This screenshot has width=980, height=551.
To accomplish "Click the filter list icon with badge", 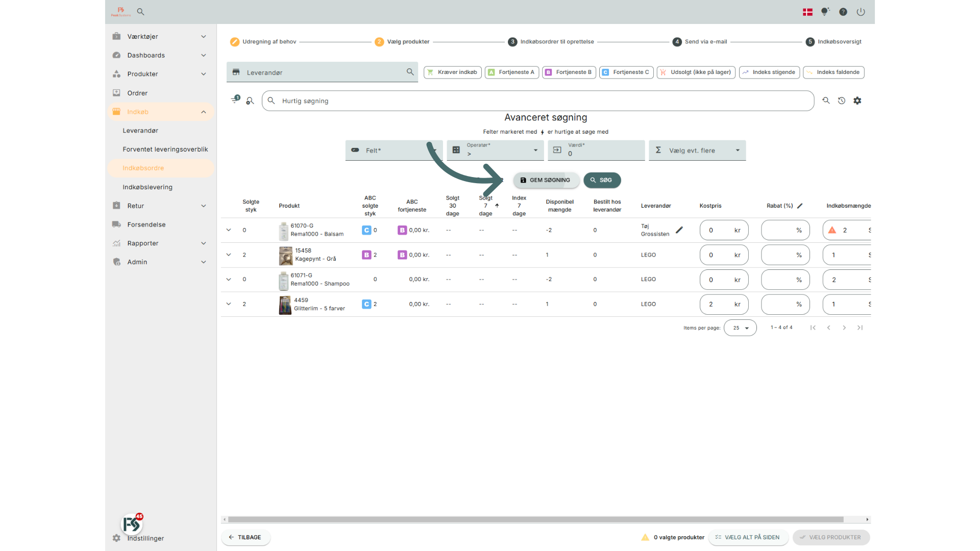I will pyautogui.click(x=235, y=99).
